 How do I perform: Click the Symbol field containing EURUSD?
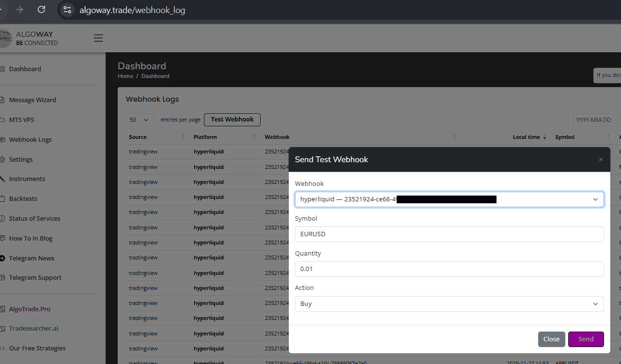click(x=449, y=234)
